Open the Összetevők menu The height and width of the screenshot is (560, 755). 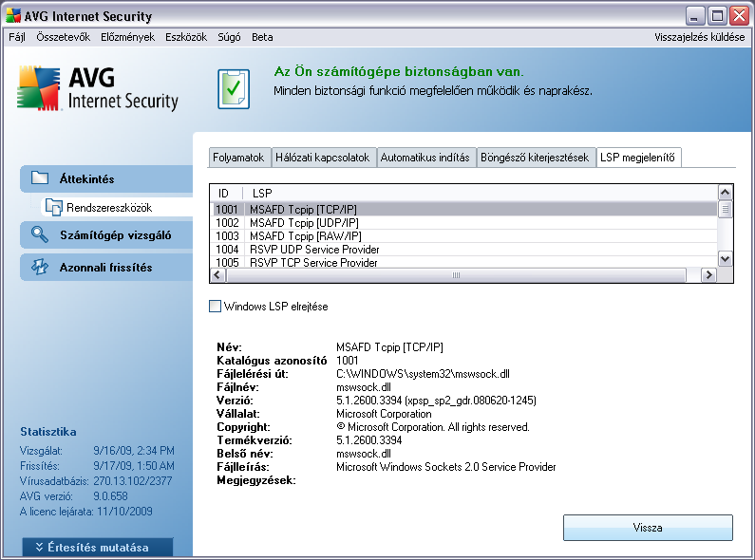click(63, 37)
